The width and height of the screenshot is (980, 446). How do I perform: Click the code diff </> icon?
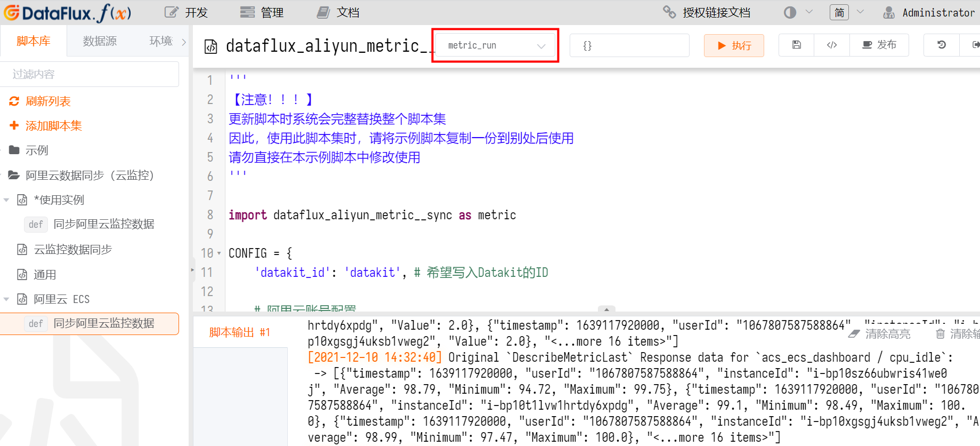pyautogui.click(x=832, y=45)
